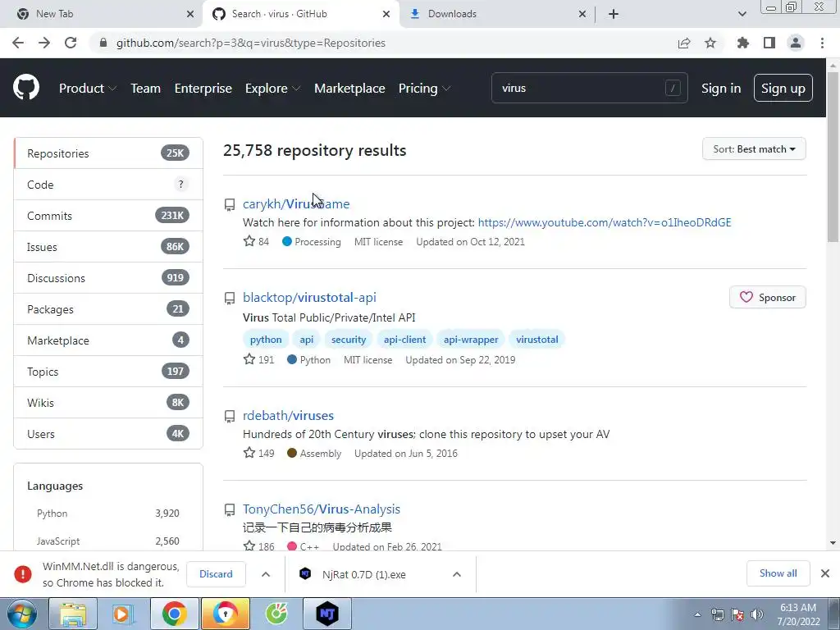Click the share page icon in address bar

coord(683,43)
